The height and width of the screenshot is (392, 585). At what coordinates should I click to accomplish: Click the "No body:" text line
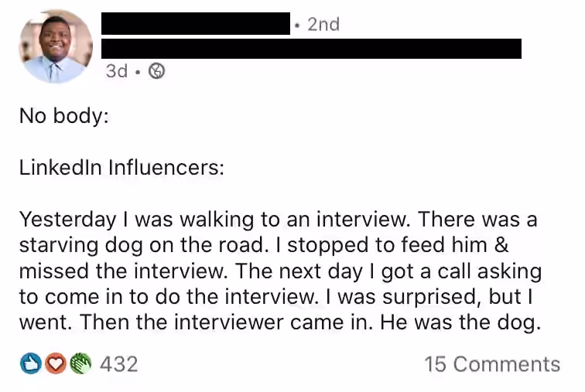coord(64,115)
